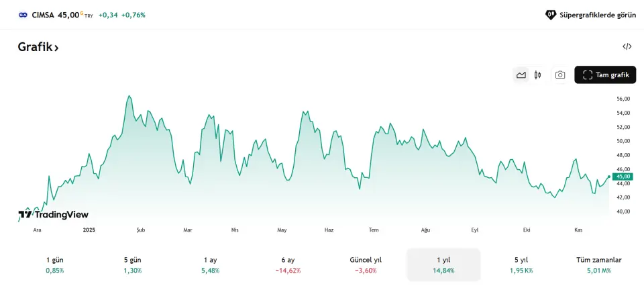Viewport: 644px width, 286px height.
Task: Click the fullscreen icon inside Tam grafik
Action: click(x=588, y=75)
